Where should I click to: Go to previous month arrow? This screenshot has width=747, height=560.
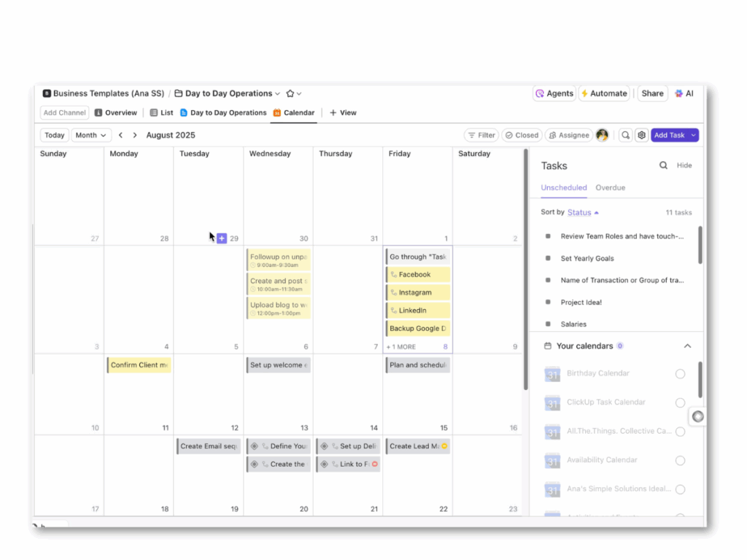(121, 135)
